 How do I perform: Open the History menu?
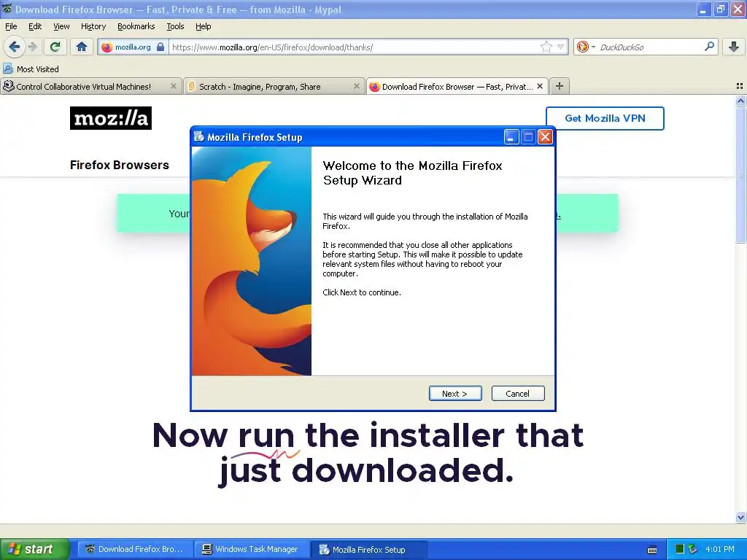pos(93,26)
